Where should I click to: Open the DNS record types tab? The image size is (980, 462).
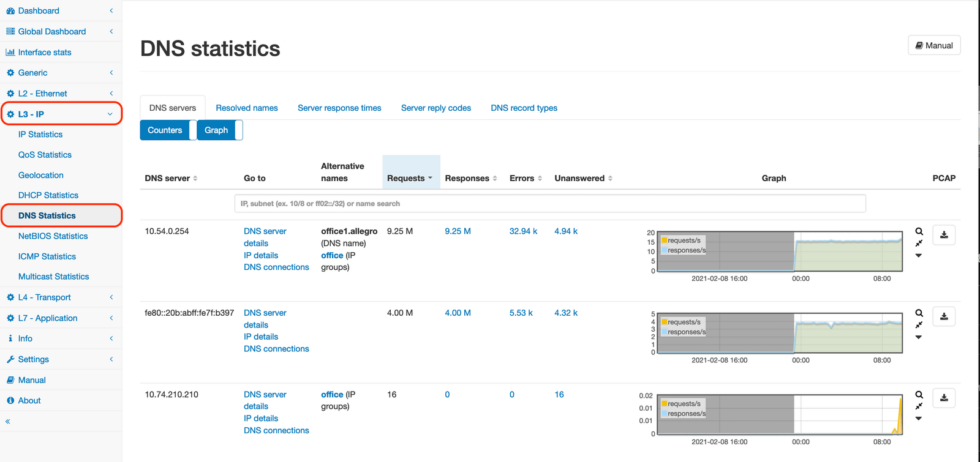[524, 108]
